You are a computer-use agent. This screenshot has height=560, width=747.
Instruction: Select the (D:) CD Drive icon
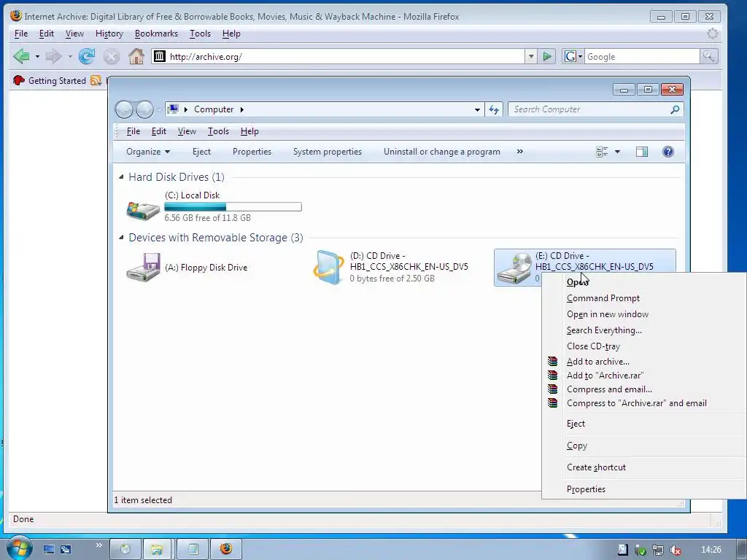329,267
